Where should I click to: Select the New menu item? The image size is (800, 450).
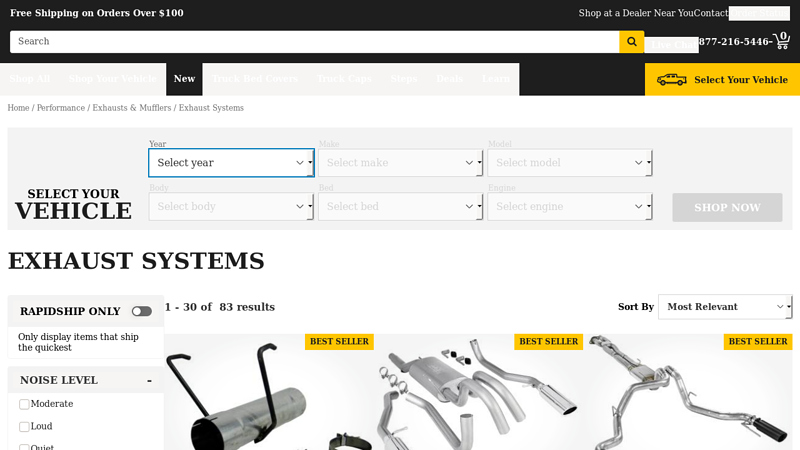(184, 79)
